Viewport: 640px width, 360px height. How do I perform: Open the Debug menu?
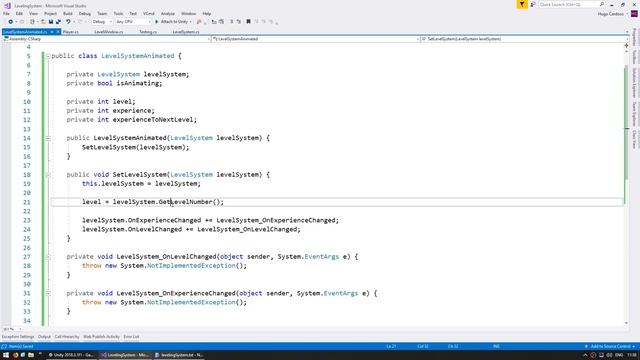point(85,13)
